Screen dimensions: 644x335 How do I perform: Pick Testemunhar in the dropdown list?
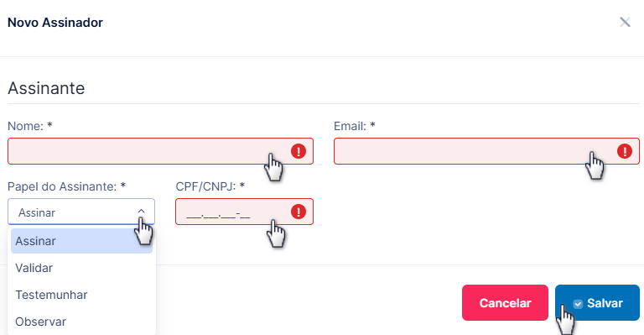coord(81,295)
